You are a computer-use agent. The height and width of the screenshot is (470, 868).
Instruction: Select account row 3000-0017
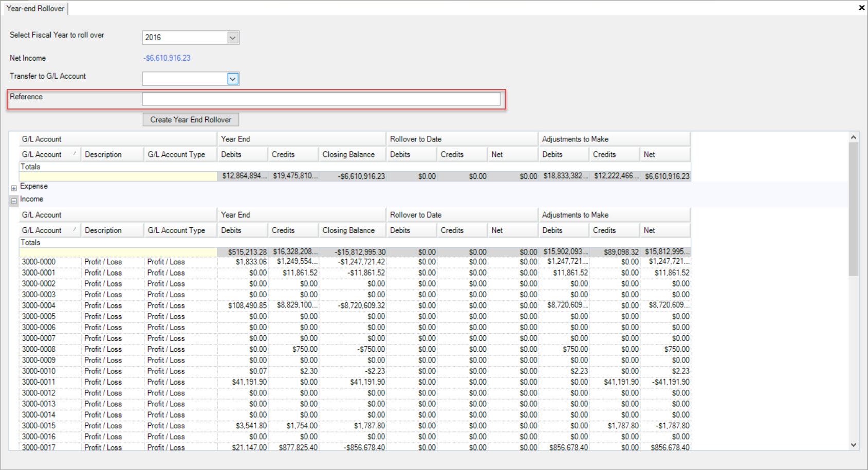click(x=355, y=447)
